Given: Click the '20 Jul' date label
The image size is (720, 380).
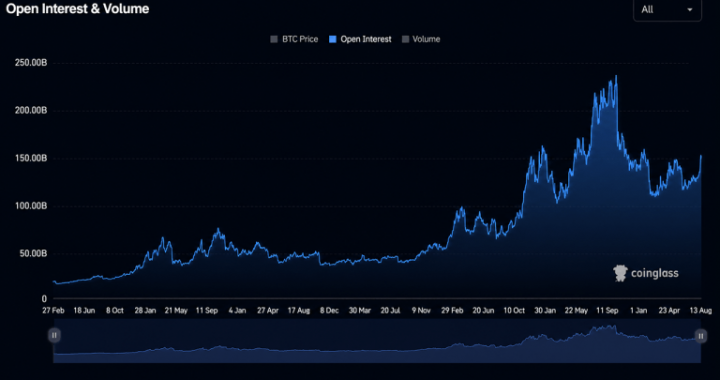Looking at the screenshot, I should 390,311.
